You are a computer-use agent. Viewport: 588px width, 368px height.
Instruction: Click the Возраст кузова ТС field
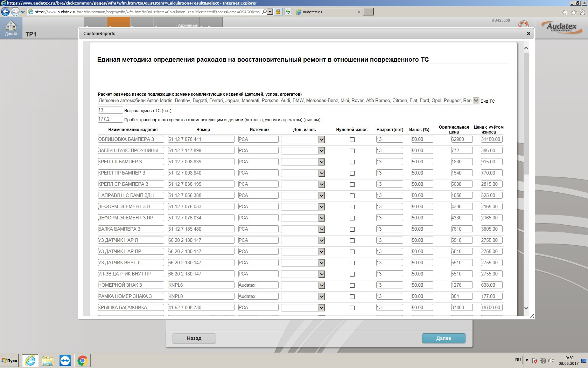coord(110,110)
